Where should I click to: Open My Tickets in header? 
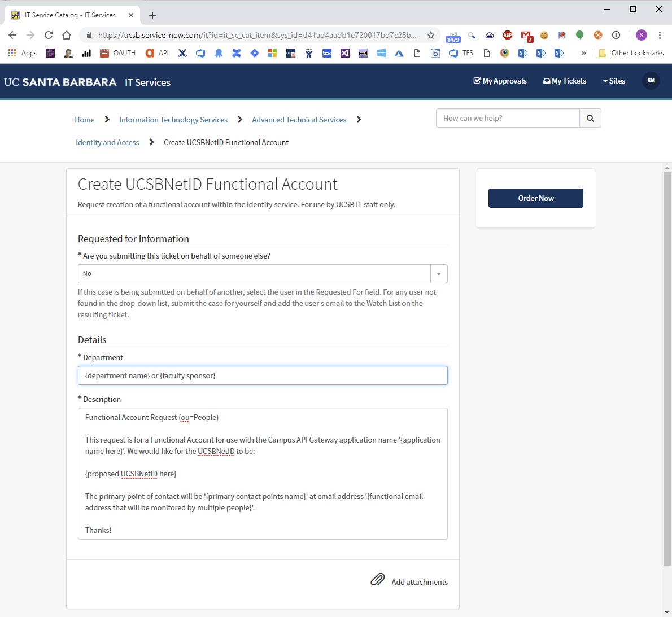565,81
